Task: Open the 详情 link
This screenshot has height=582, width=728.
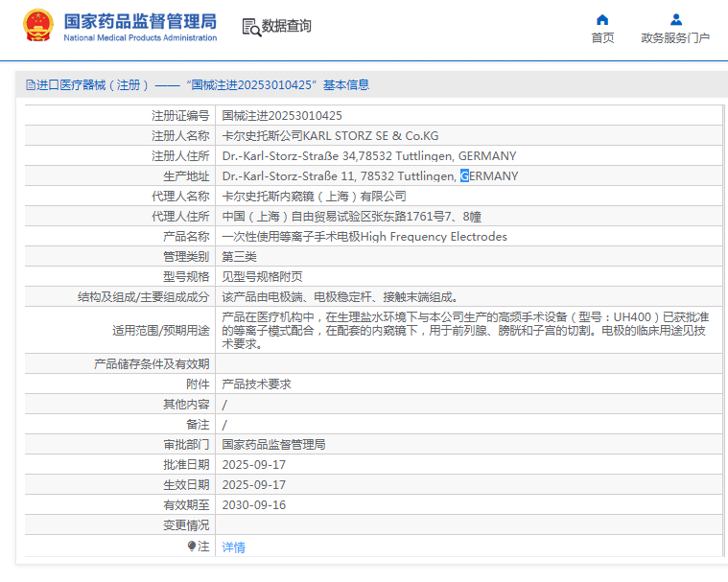Action: (233, 547)
